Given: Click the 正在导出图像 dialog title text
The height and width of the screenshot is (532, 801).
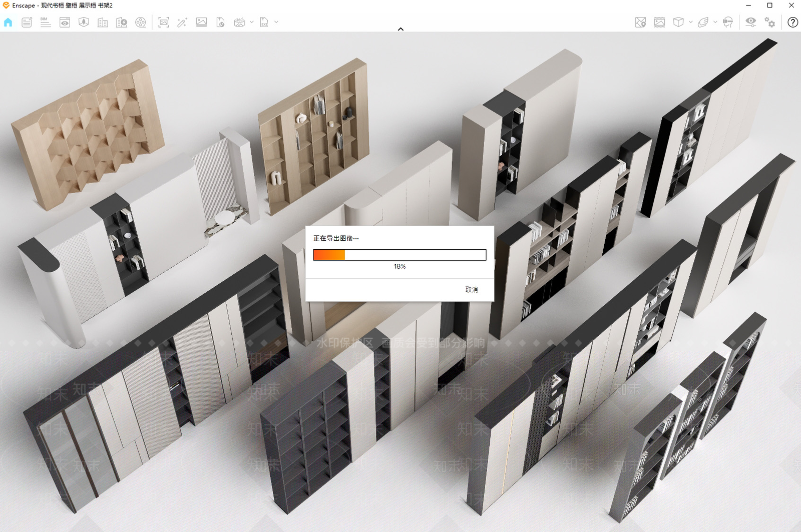Looking at the screenshot, I should tap(336, 238).
